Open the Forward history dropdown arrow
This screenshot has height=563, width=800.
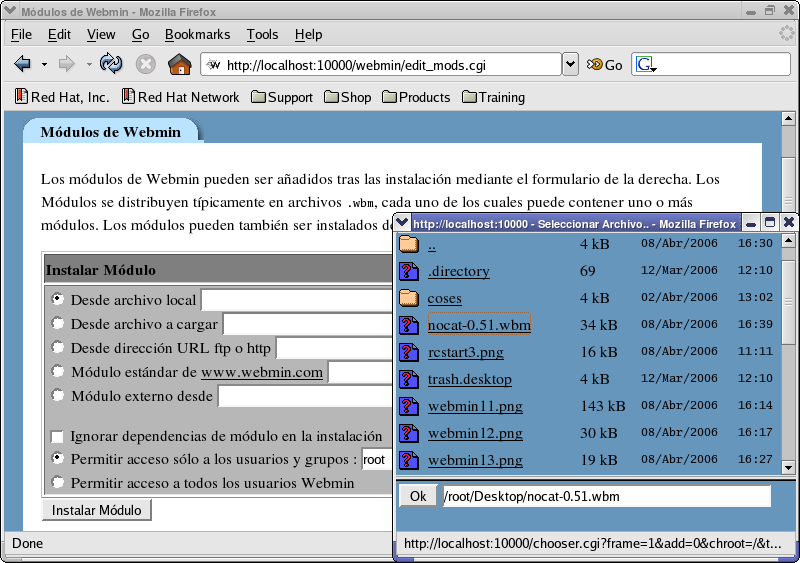click(x=89, y=65)
